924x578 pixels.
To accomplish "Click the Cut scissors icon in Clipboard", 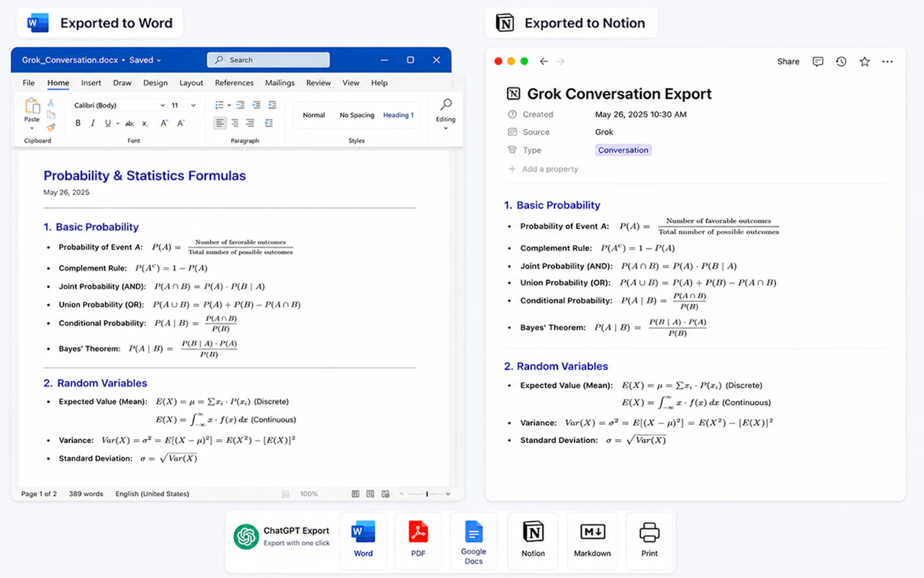I will tap(51, 102).
